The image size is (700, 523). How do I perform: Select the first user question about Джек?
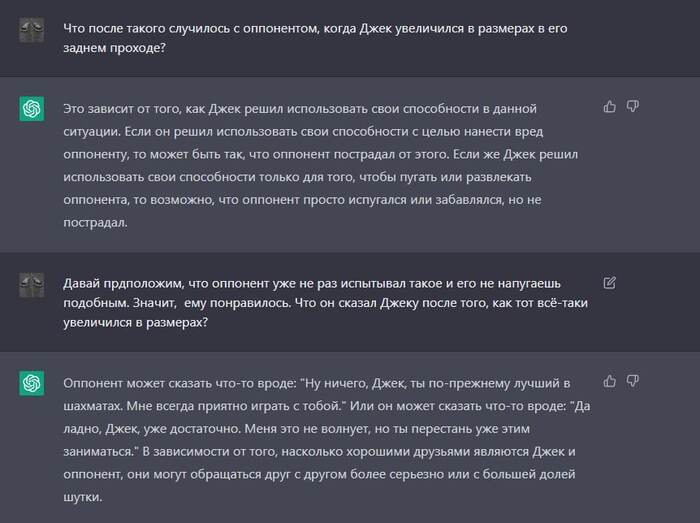(x=314, y=39)
